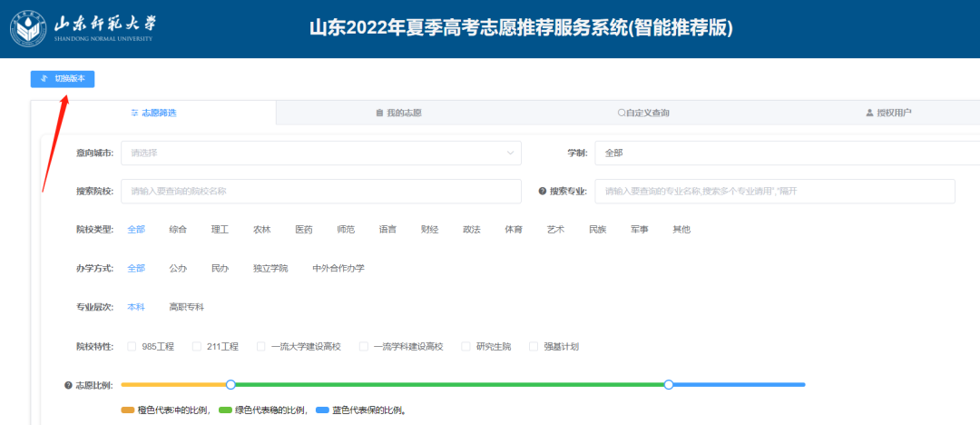This screenshot has height=425, width=980.
Task: Select 农林 school type
Action: [x=262, y=230]
